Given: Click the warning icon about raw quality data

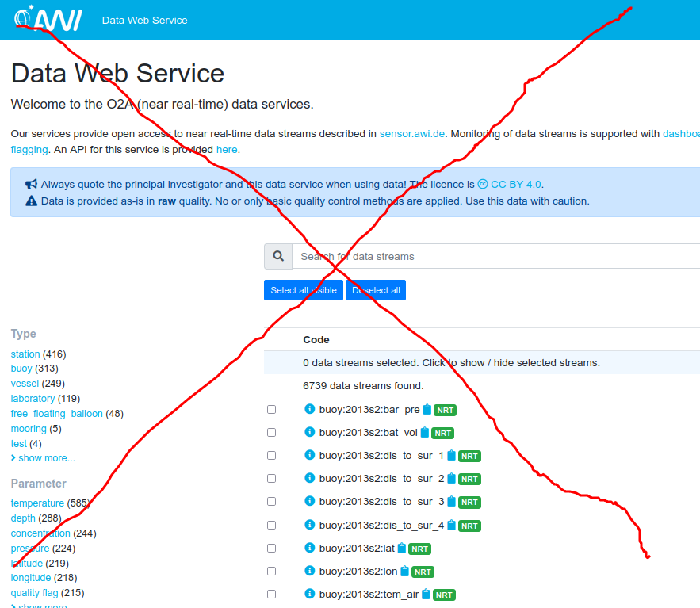Looking at the screenshot, I should tap(30, 201).
